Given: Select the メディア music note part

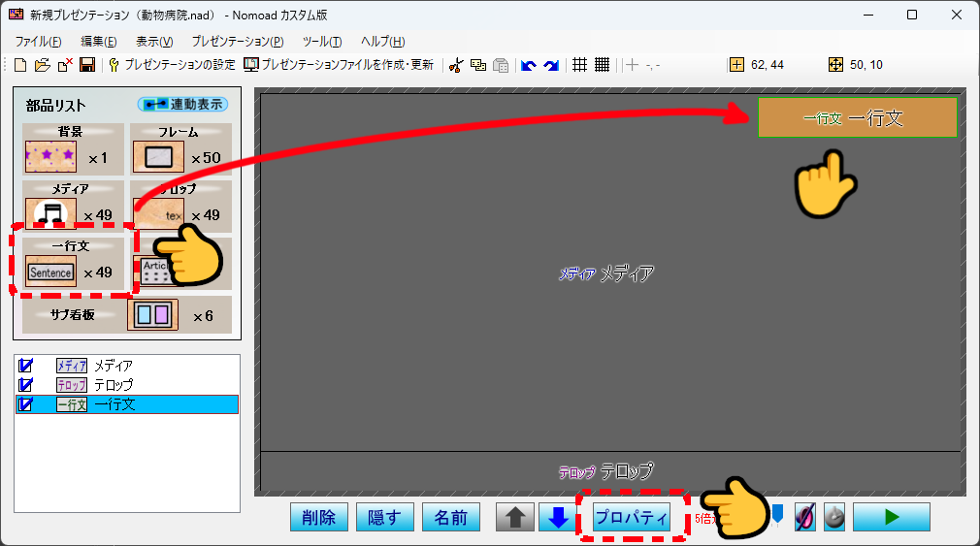Looking at the screenshot, I should click(x=50, y=213).
